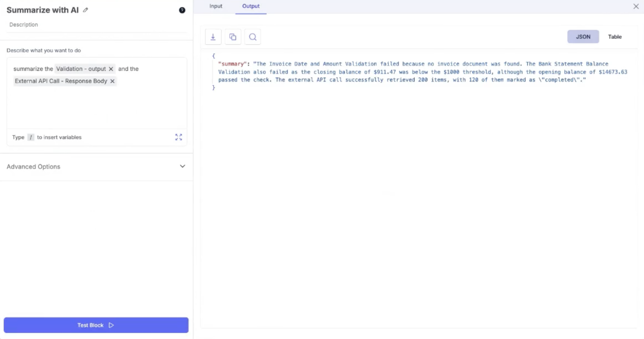Remove the Validation - output variable chip
The height and width of the screenshot is (339, 644).
coord(111,69)
